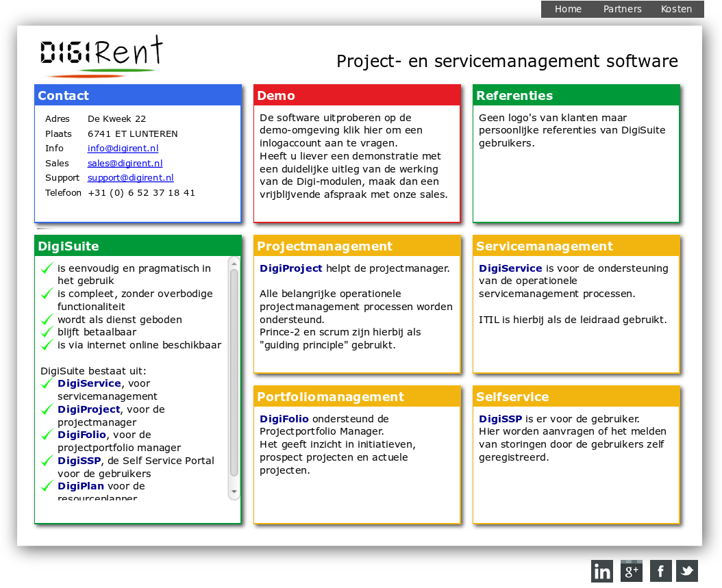This screenshot has width=722, height=588.
Task: Click the Servicemanagement card header
Action: tap(576, 246)
